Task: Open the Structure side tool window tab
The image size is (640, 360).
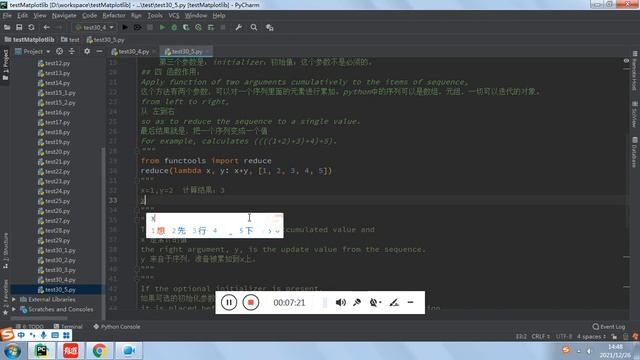Action: [5, 250]
